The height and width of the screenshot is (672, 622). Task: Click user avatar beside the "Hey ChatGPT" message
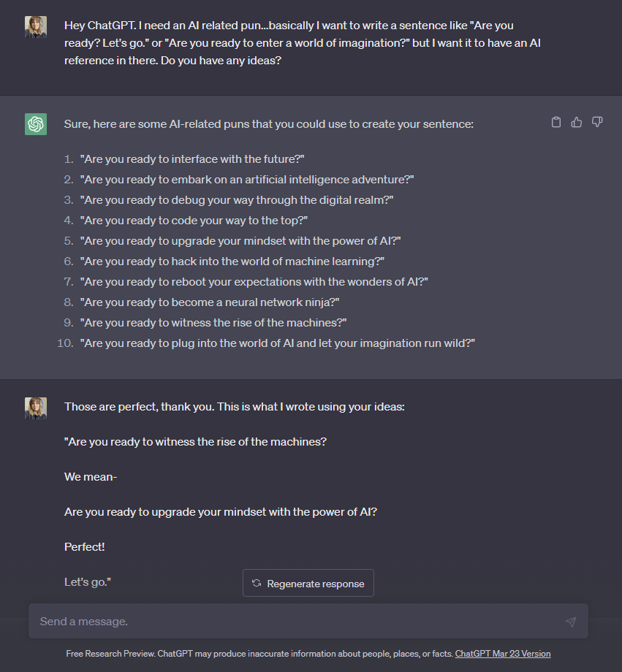click(x=36, y=27)
